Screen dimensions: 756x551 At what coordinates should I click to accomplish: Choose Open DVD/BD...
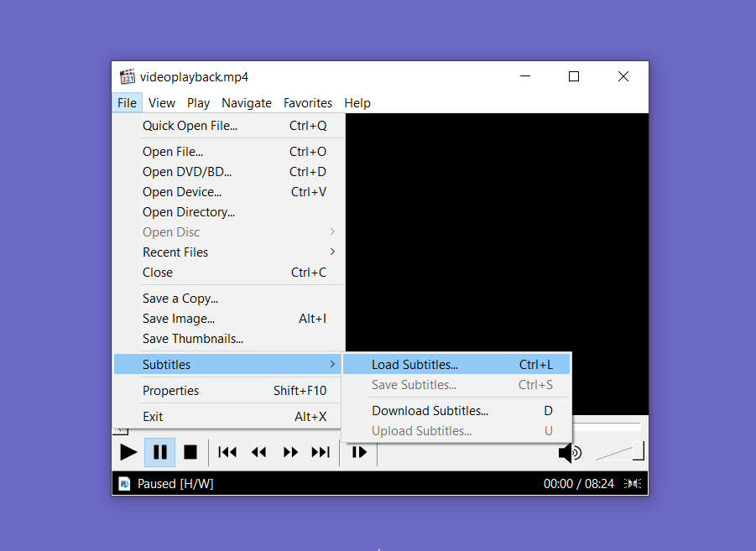coord(228,172)
